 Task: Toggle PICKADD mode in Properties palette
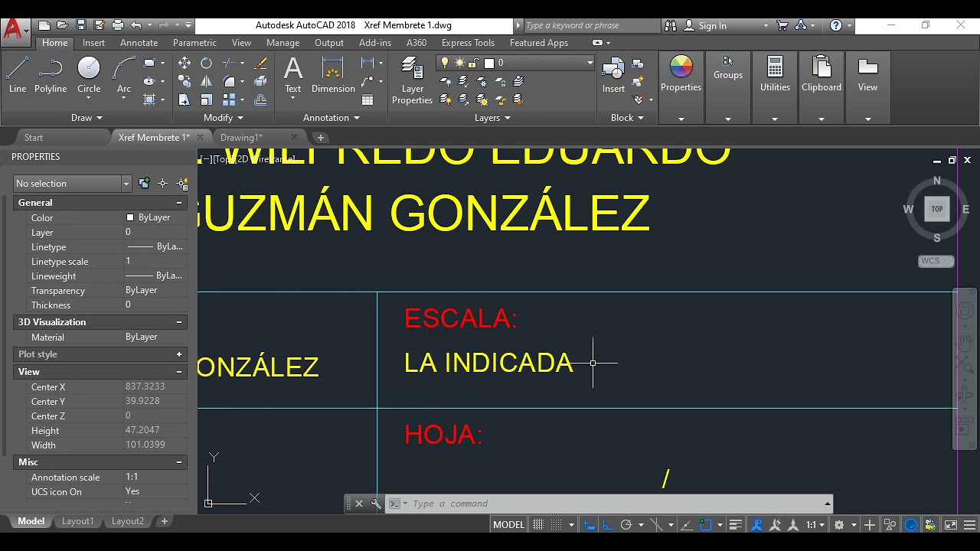pyautogui.click(x=144, y=184)
